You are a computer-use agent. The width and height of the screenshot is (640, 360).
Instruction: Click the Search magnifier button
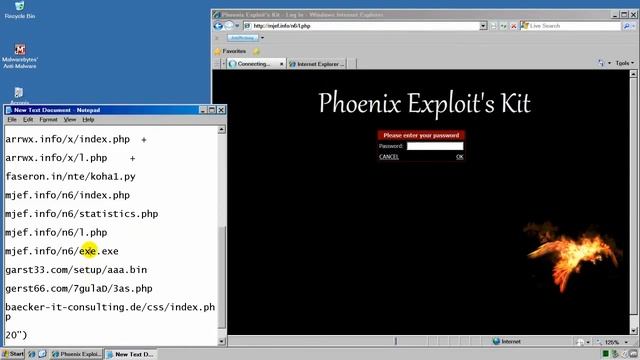coord(627,26)
